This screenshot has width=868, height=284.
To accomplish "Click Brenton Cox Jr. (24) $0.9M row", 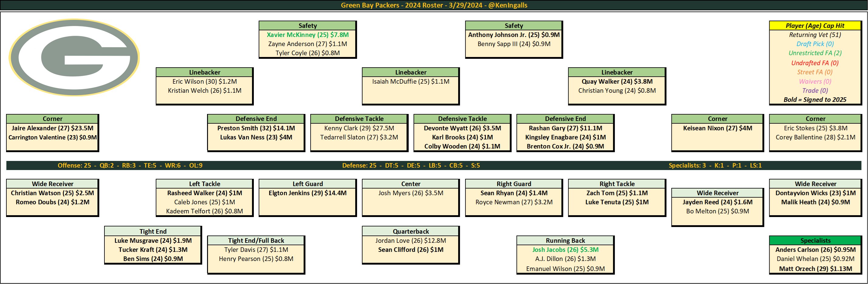I will coord(565,146).
